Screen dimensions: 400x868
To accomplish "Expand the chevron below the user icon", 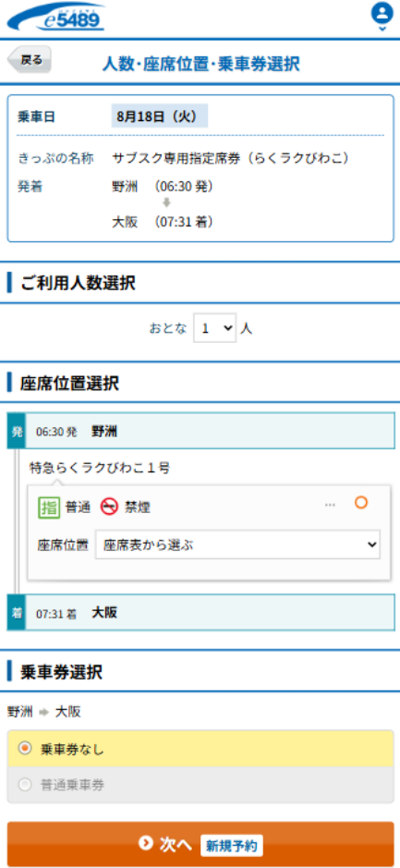I will coord(382,29).
